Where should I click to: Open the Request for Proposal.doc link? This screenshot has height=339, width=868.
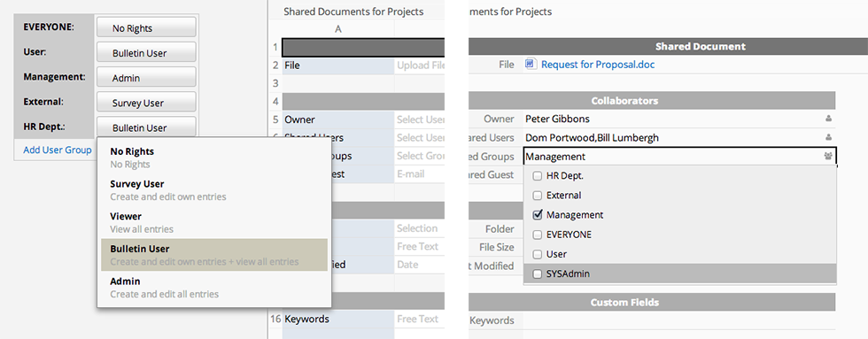598,65
